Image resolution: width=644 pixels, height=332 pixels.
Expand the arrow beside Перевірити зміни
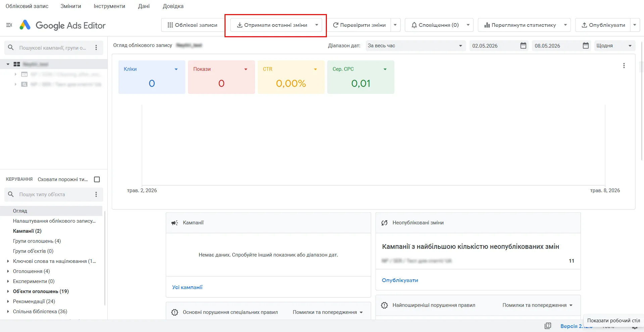395,25
